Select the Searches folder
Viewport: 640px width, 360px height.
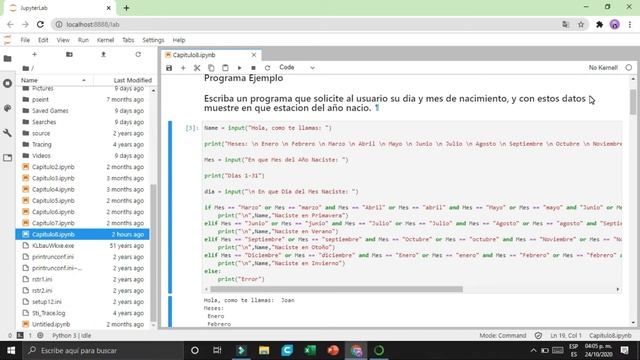(x=83, y=122)
